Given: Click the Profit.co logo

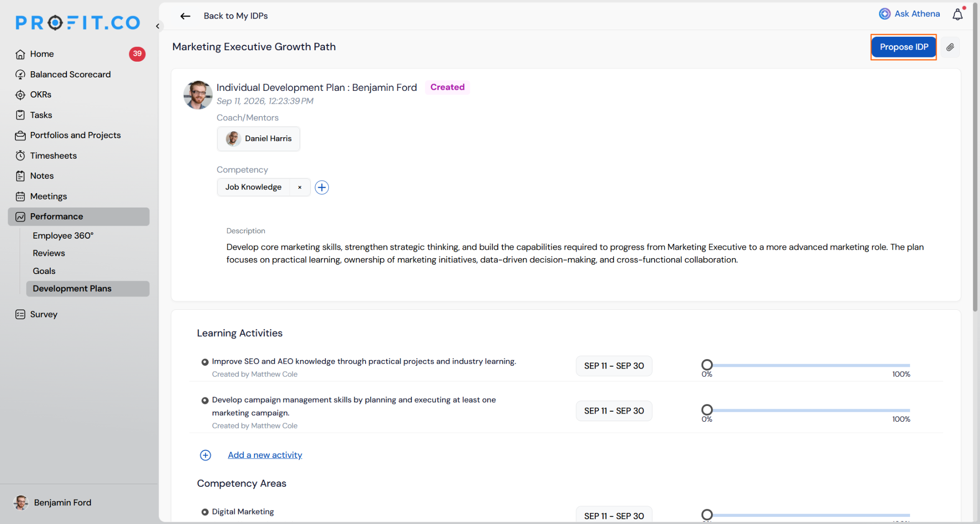Looking at the screenshot, I should (78, 22).
